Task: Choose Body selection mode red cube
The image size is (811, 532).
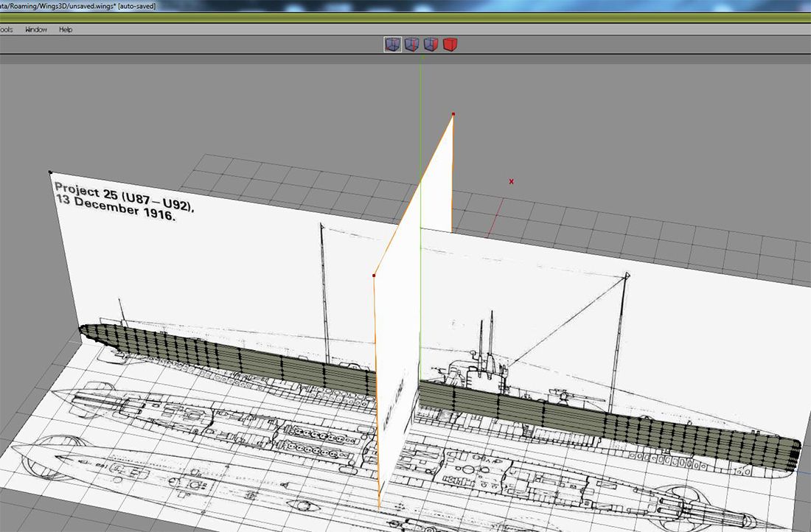Action: [x=450, y=44]
